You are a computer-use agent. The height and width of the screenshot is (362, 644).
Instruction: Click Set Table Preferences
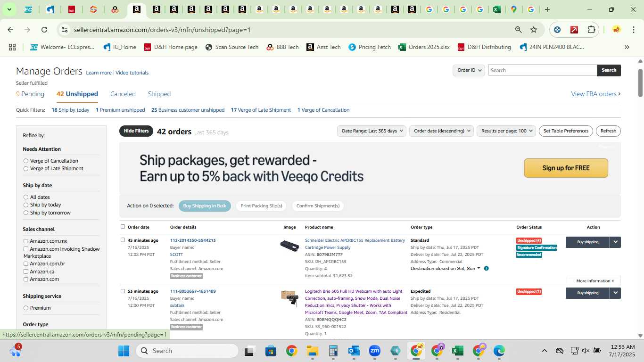[566, 131]
